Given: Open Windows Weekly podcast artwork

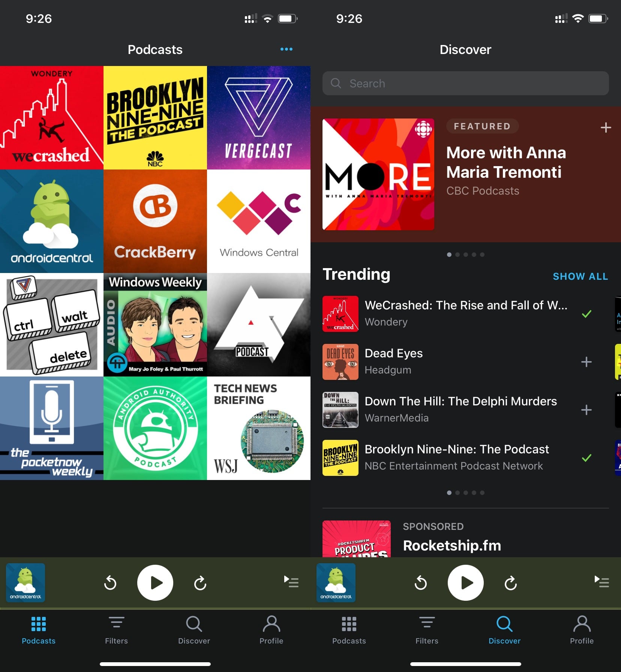Looking at the screenshot, I should pyautogui.click(x=155, y=325).
